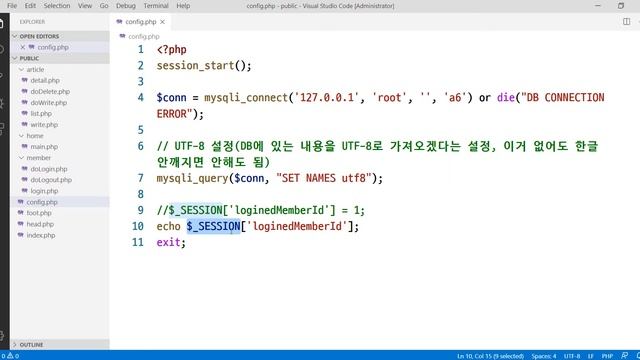Click line number 4 in gutter
Image resolution: width=640 pixels, height=360 pixels.
click(x=141, y=98)
